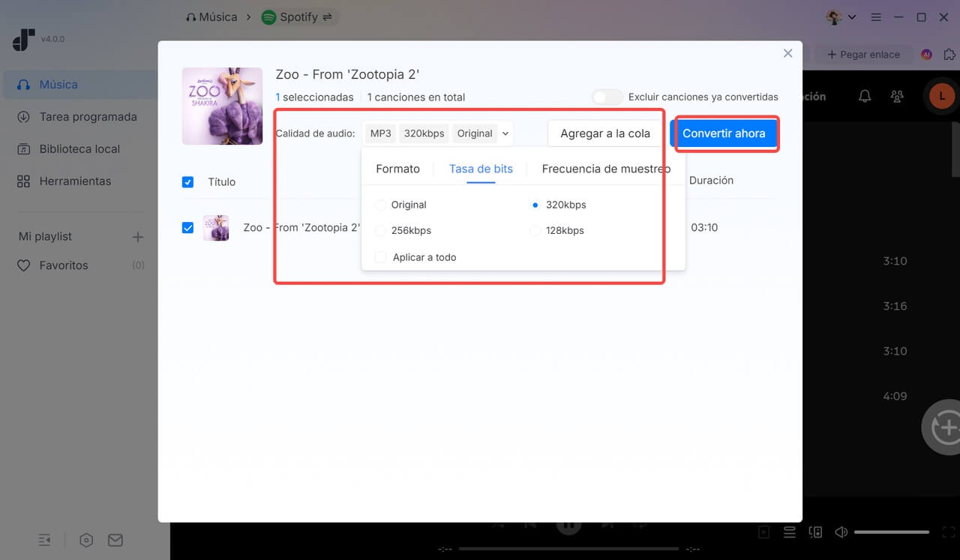Click the Agregar a la cola button

604,133
